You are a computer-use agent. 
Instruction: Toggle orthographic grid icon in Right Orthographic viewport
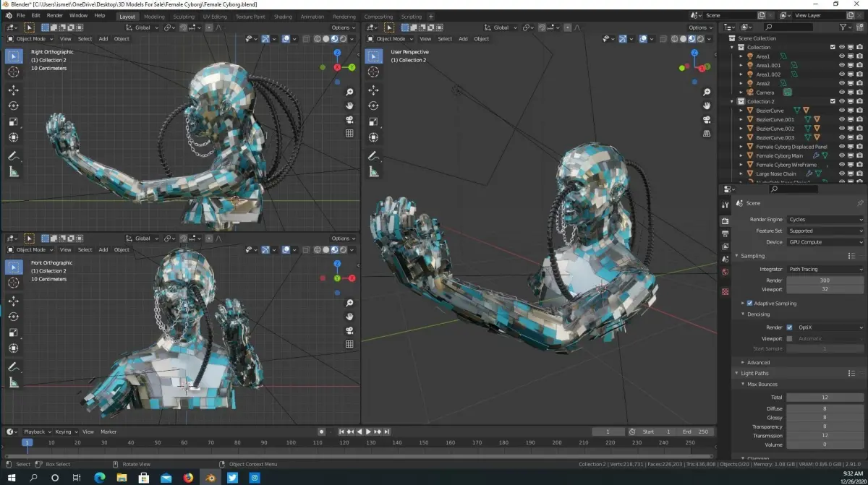(349, 133)
